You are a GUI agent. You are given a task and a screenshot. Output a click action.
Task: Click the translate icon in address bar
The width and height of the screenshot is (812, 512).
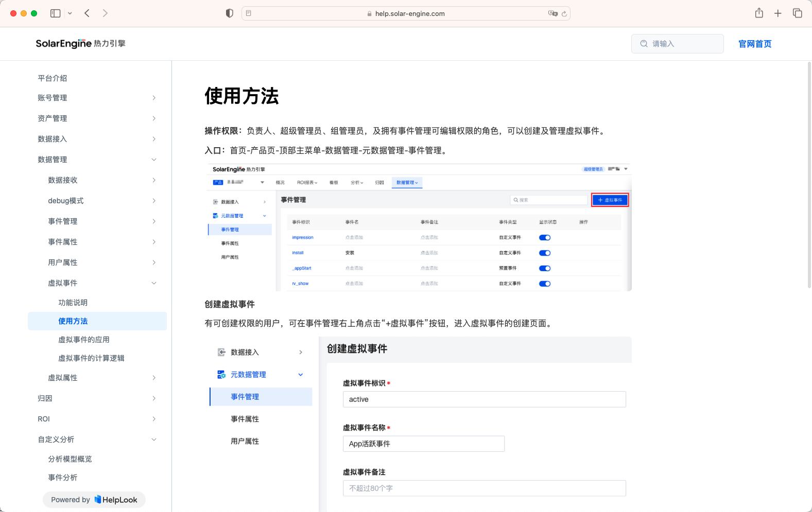(552, 14)
